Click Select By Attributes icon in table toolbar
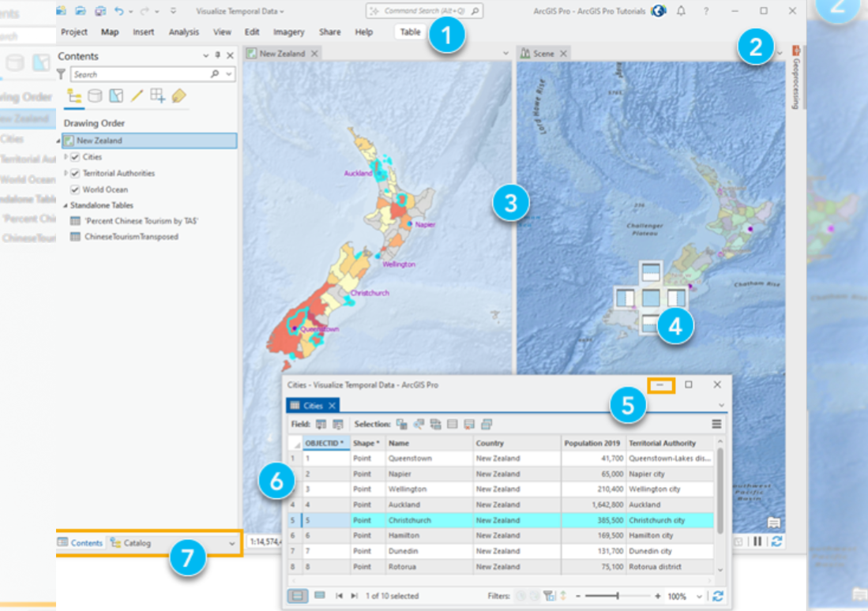Viewport: 868px width, 611px height. click(402, 424)
